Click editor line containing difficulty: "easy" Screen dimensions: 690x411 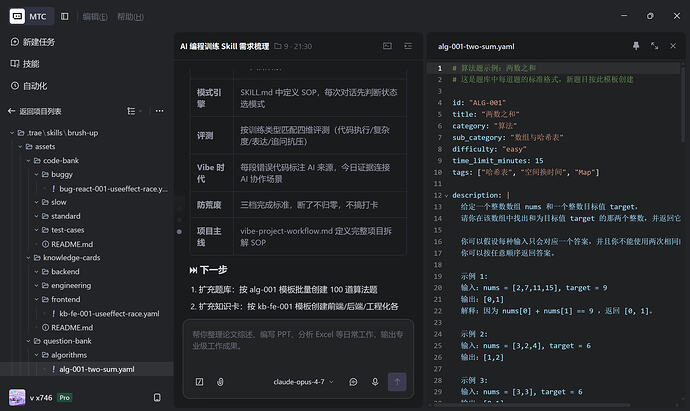tap(489, 149)
